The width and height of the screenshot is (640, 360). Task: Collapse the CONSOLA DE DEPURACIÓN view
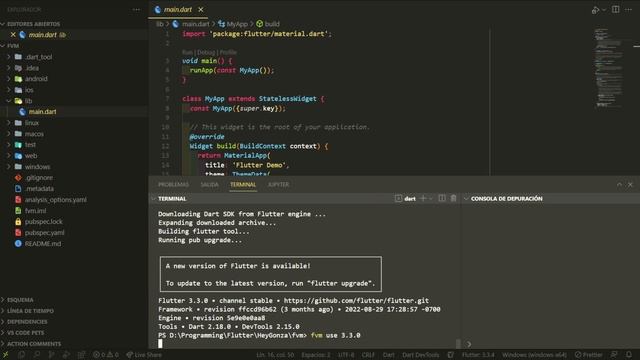(507, 199)
